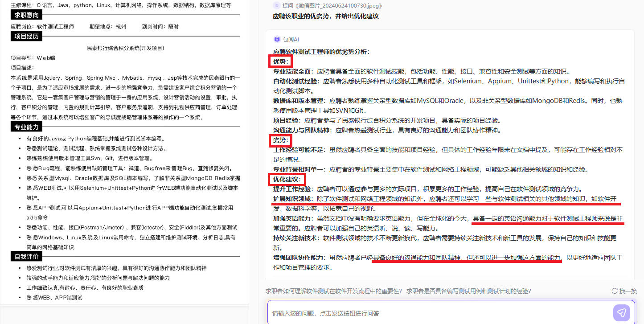Viewport: 644px width, 324px height.
Task: Click the 专业能力 section heading
Action: (x=26, y=127)
